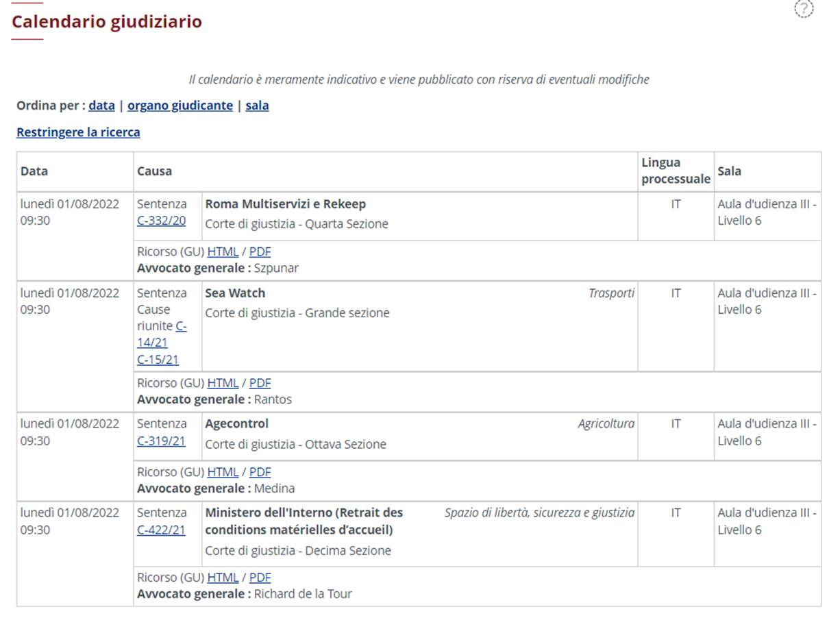Click Corte di giustizia - Ottava Sezione

click(x=296, y=444)
